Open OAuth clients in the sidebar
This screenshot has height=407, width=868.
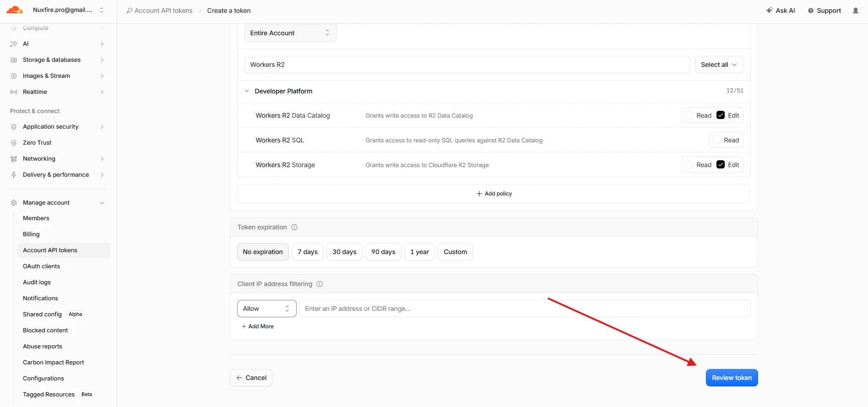(x=42, y=266)
